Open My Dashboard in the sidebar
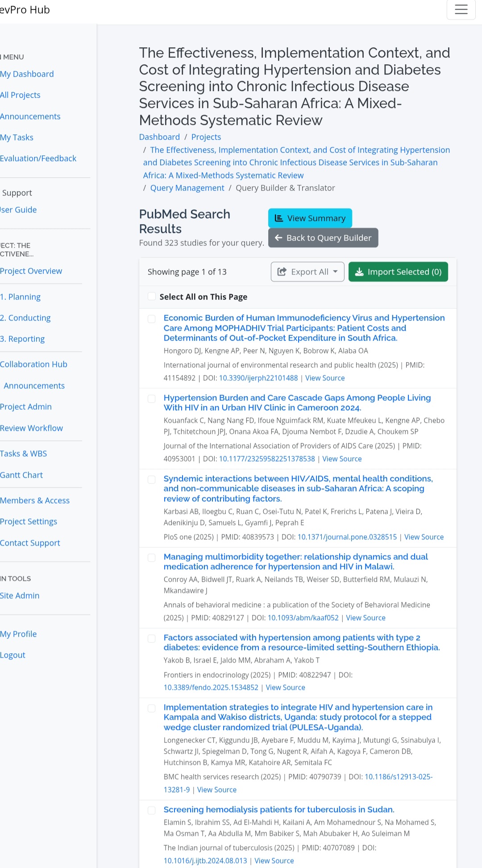Image resolution: width=482 pixels, height=868 pixels. point(27,74)
